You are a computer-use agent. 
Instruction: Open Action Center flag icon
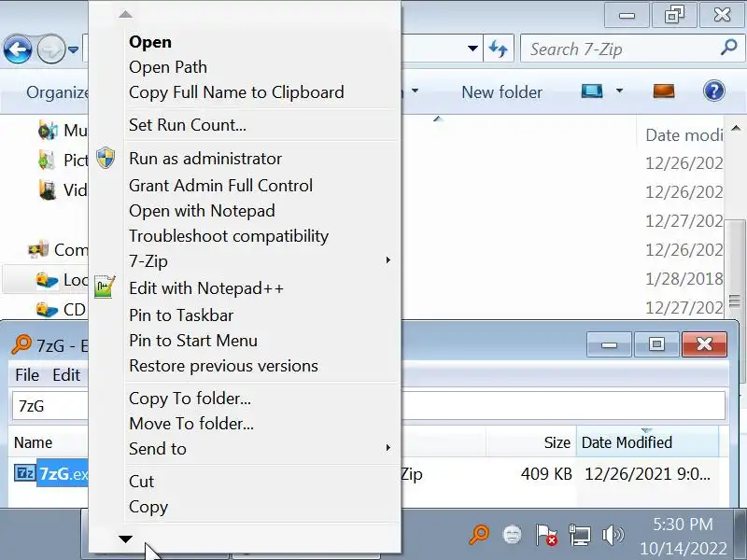point(546,534)
